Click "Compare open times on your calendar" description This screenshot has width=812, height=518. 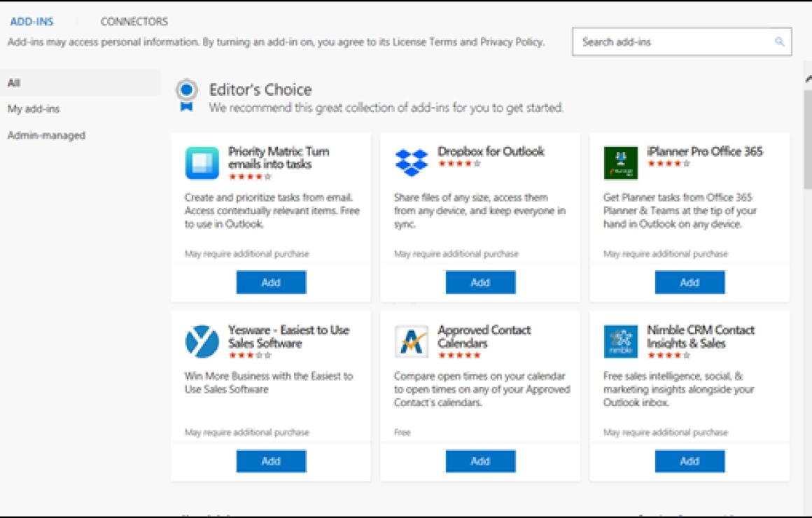point(482,389)
